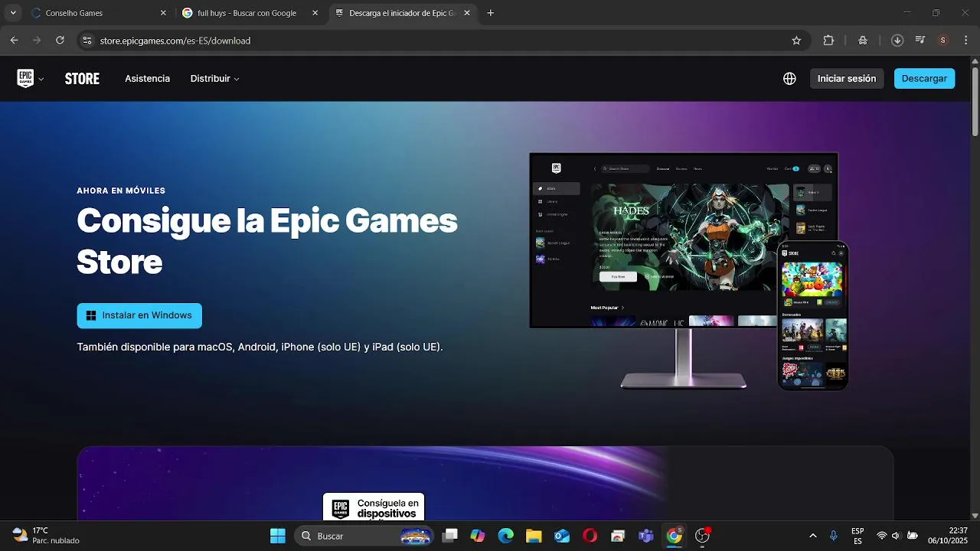Show hidden system tray icons chevron
Viewport: 980px width, 551px height.
click(x=812, y=536)
